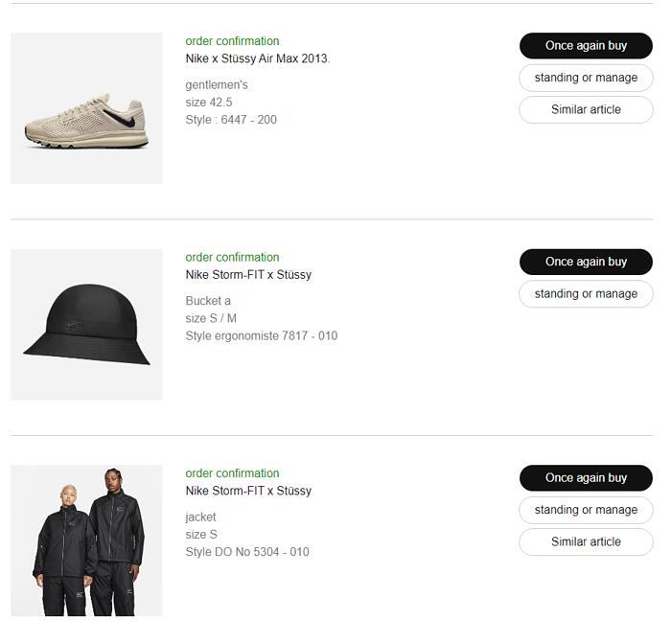Open Nike x Stüssy Air Max 2013 title
The height and width of the screenshot is (644, 671).
pyautogui.click(x=258, y=58)
